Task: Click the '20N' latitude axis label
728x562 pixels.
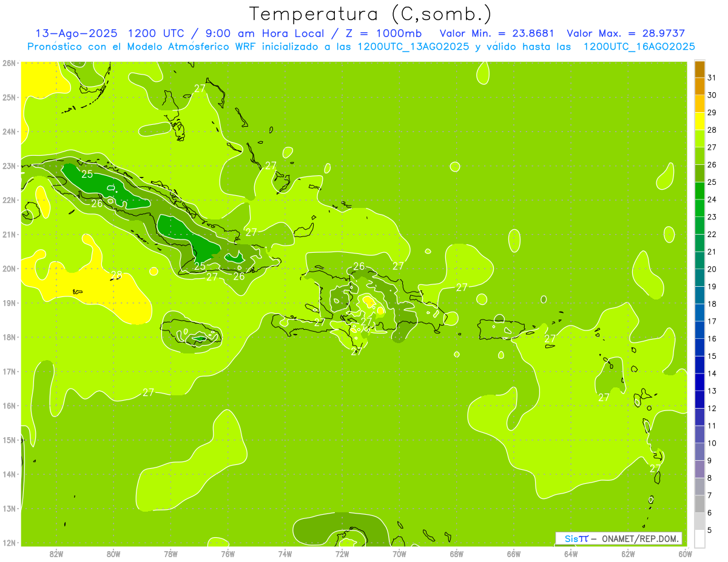Action: click(8, 269)
